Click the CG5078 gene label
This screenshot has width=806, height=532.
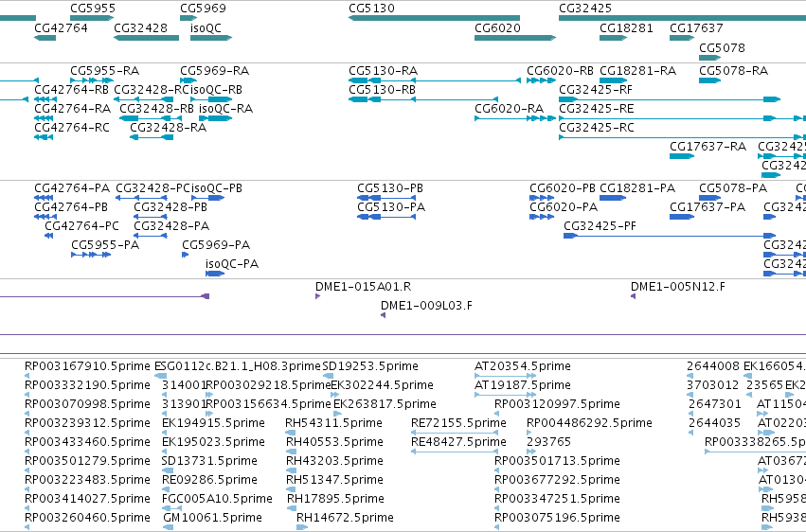pyautogui.click(x=722, y=47)
